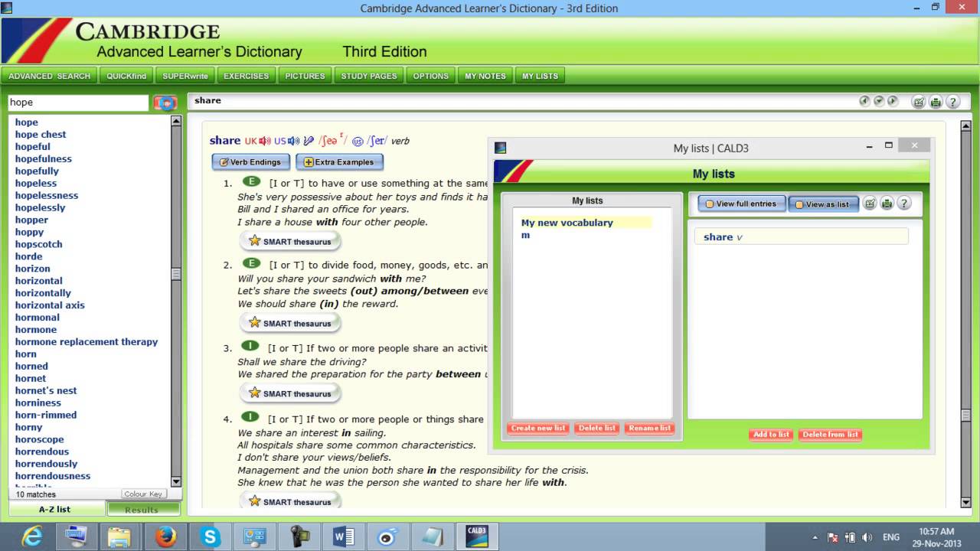The width and height of the screenshot is (980, 551).
Task: Switch to the A-Z list tab
Action: (54, 509)
